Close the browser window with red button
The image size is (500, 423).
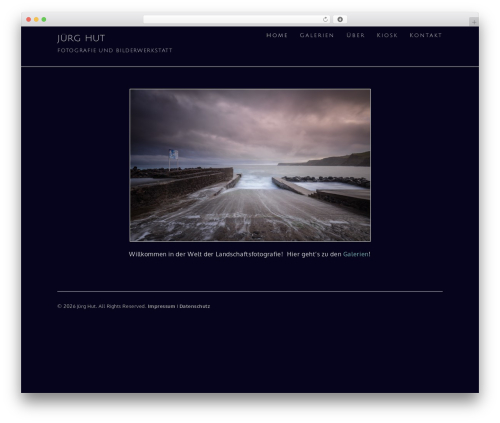[x=29, y=20]
